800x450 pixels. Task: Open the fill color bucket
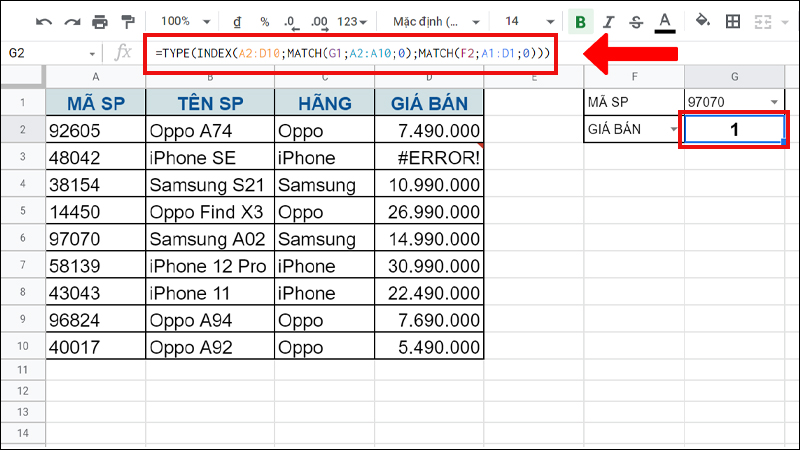[x=702, y=21]
